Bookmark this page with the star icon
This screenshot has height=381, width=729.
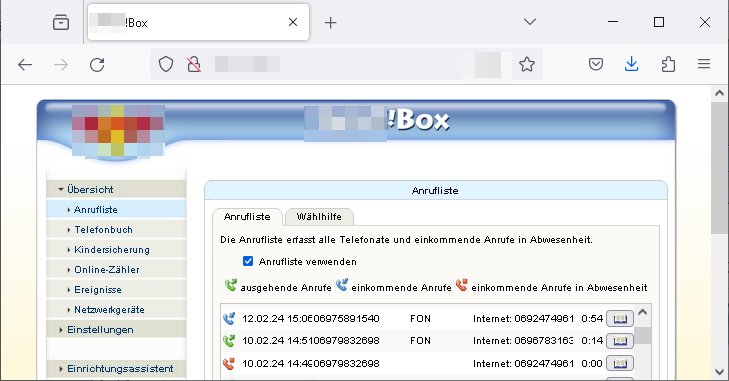coord(527,64)
